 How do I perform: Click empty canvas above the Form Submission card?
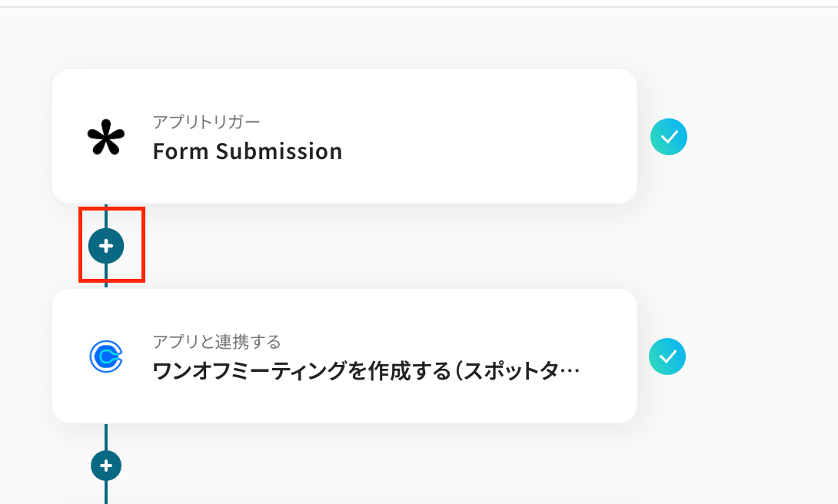pos(346,38)
